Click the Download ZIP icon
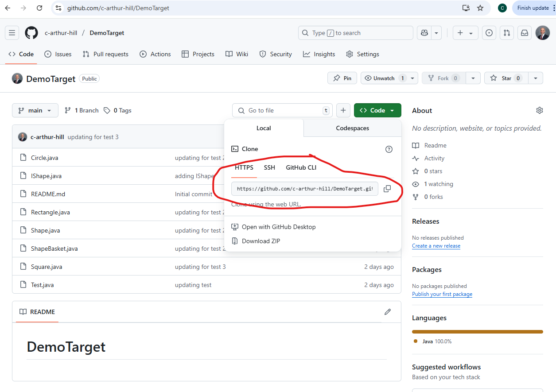Screen dimensions: 556x392 [x=235, y=241]
